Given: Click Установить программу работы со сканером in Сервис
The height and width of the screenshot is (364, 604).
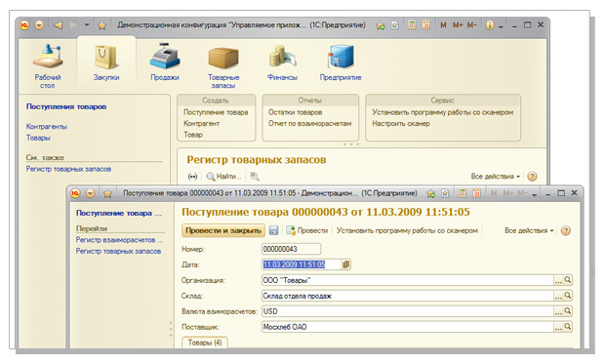Looking at the screenshot, I should pyautogui.click(x=443, y=112).
